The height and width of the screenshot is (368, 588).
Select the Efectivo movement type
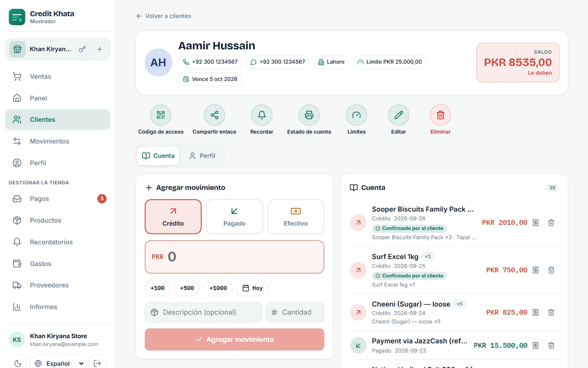click(296, 217)
